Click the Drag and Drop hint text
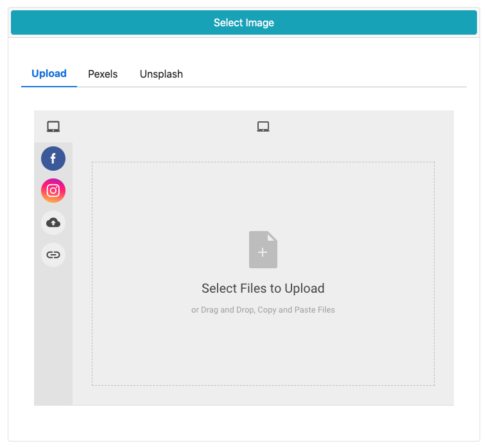Screen dimensions: 486x448 (x=263, y=310)
